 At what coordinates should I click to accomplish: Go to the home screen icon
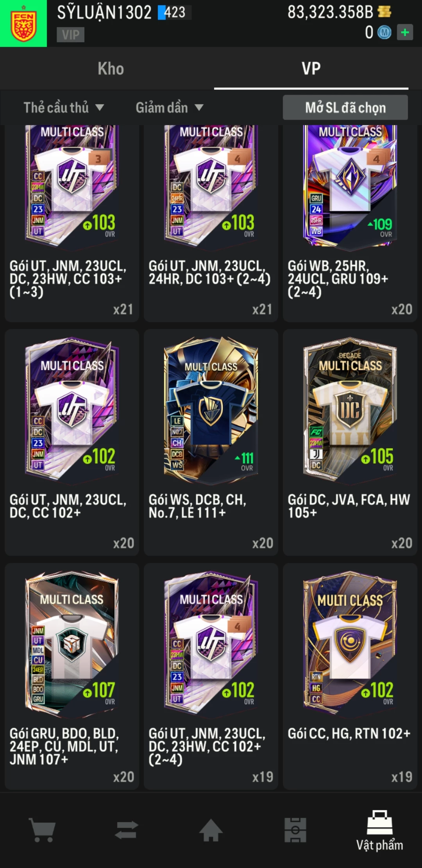pos(211,830)
